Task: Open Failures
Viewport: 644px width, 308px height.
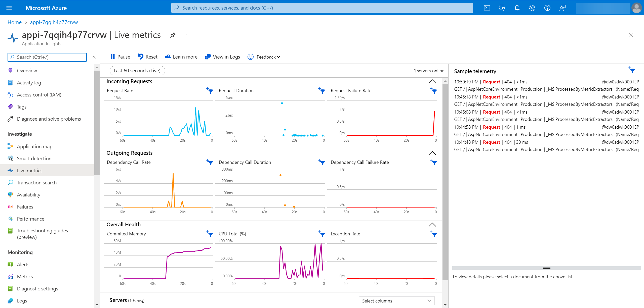Action: click(x=47, y=207)
